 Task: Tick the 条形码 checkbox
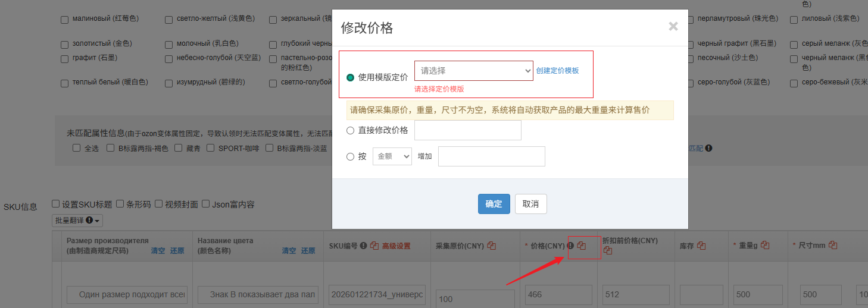(x=120, y=204)
